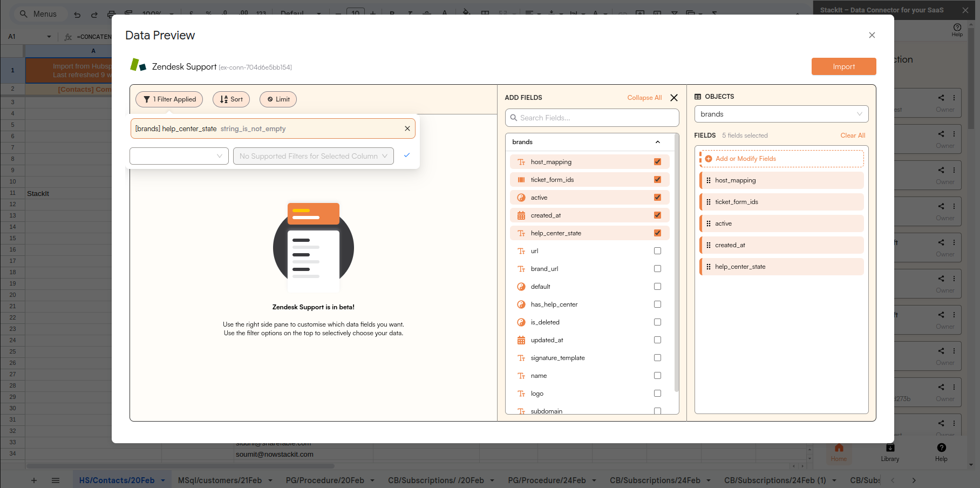Collapse the brands field group
Screen dimensions: 980x488
657,142
